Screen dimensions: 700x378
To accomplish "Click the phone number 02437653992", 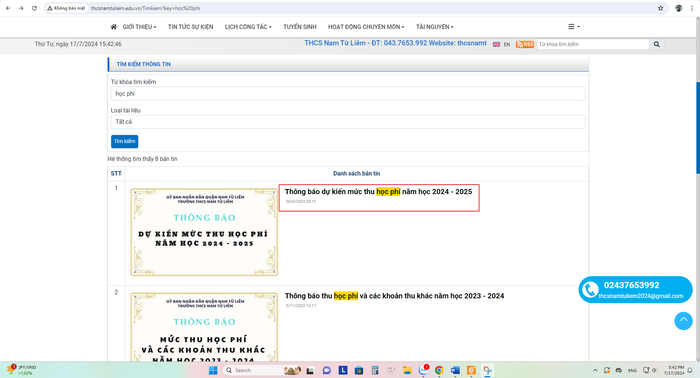I will (631, 285).
